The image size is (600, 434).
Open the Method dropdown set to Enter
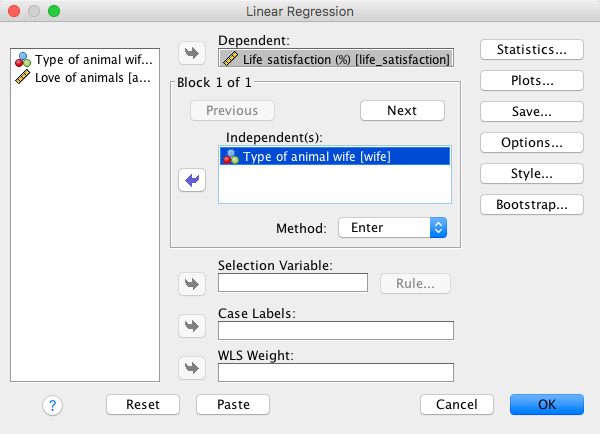coord(392,228)
